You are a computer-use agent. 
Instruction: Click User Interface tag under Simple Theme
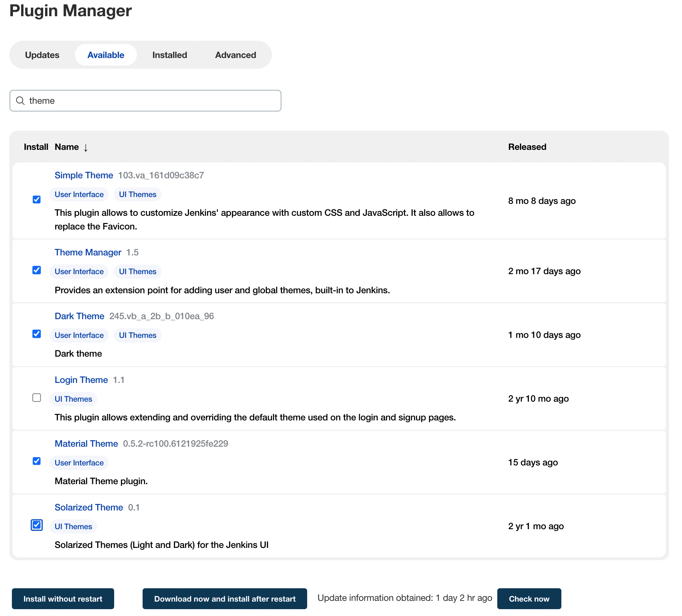pos(79,195)
